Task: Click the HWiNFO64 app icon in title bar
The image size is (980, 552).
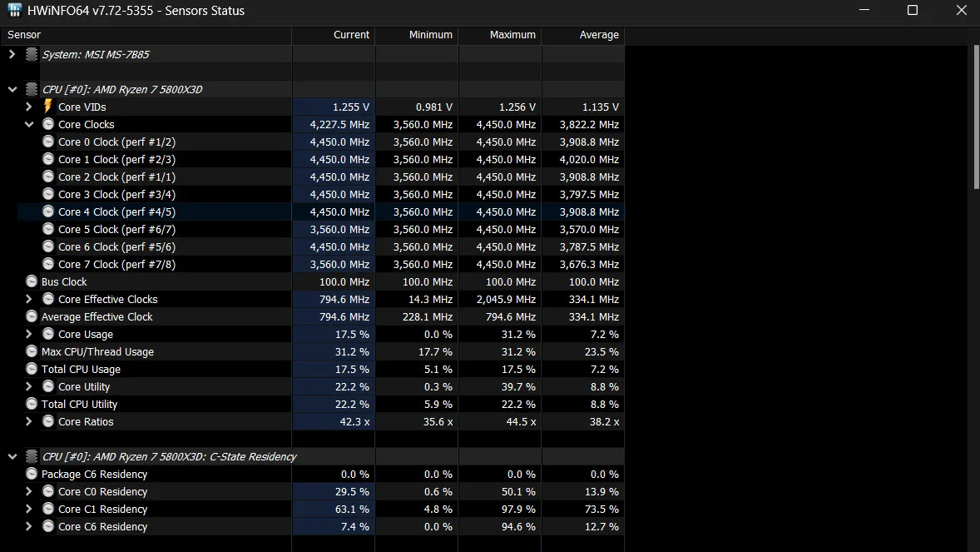Action: coord(15,11)
